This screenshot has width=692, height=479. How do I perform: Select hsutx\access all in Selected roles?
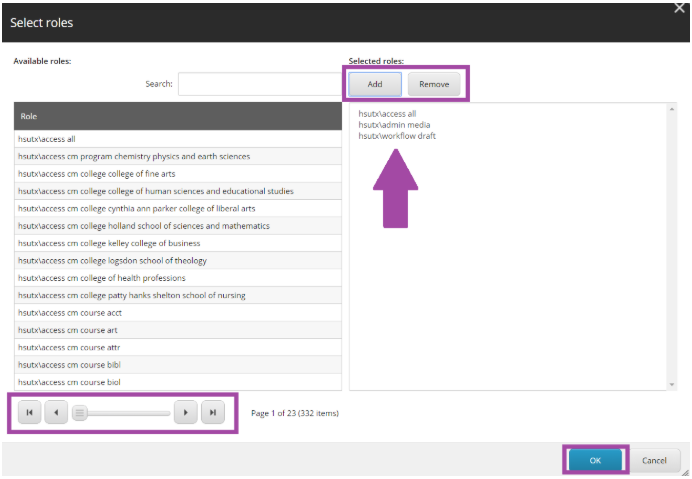pyautogui.click(x=387, y=113)
